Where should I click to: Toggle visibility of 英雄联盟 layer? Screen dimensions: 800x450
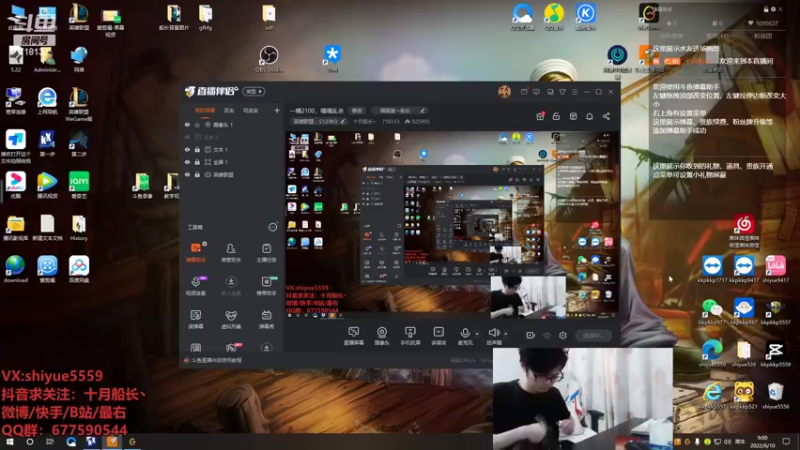(187, 174)
